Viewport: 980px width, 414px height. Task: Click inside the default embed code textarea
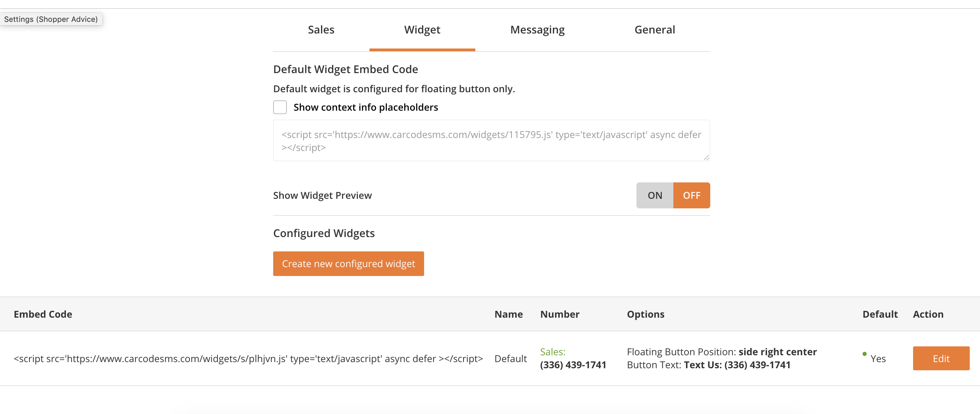pyautogui.click(x=491, y=140)
